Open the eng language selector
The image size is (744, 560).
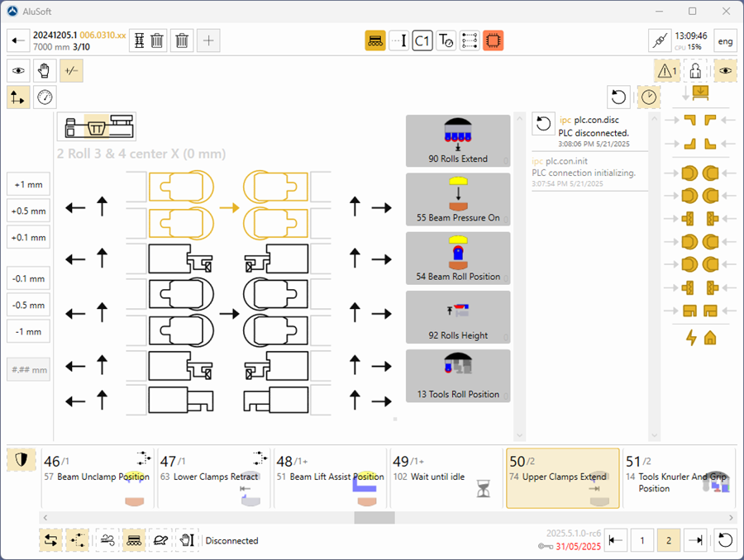coord(725,40)
